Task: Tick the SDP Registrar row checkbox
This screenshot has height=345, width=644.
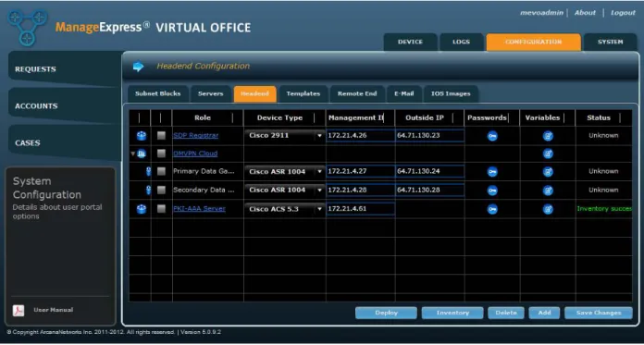Action: (x=161, y=136)
